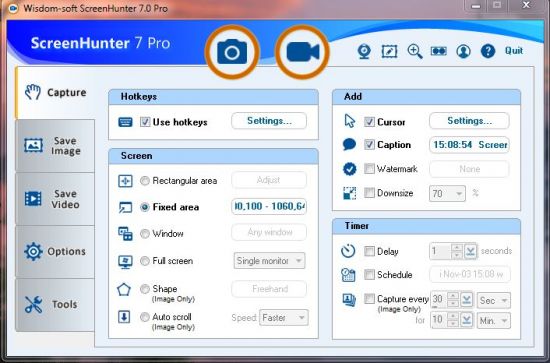550x363 pixels.
Task: Open Cursor Settings button
Action: coord(469,121)
